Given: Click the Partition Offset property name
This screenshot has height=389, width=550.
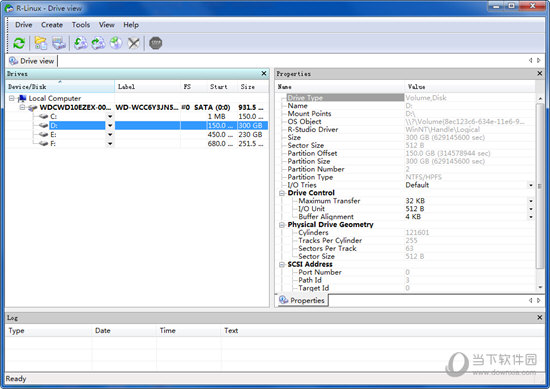Looking at the screenshot, I should click(x=312, y=153).
